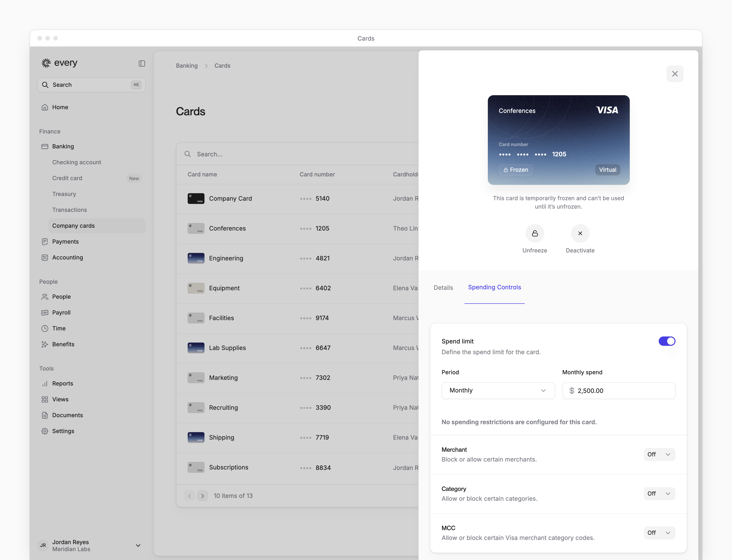Open Home from the sidebar
Viewport: 732px width, 560px height.
point(91,107)
